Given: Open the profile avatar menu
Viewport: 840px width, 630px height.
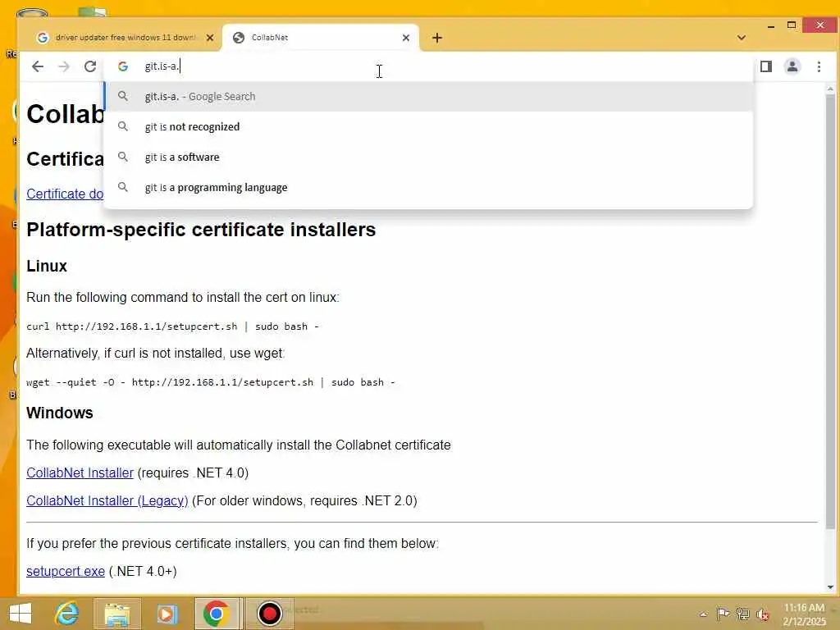Looking at the screenshot, I should [x=792, y=66].
